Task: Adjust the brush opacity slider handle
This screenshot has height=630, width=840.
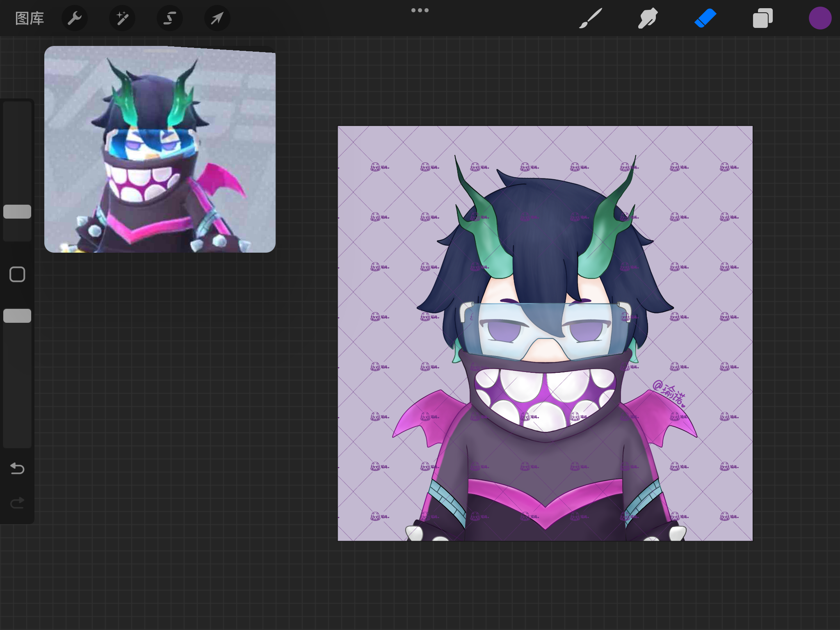Action: pyautogui.click(x=17, y=316)
